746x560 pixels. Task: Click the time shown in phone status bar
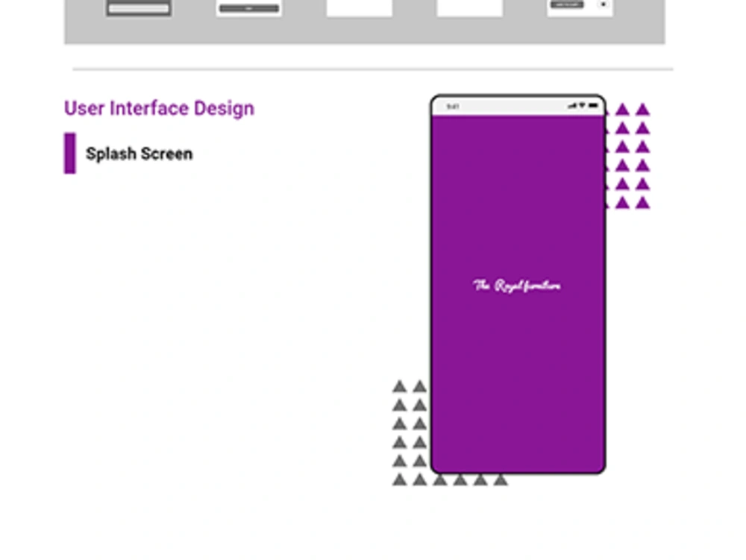pos(453,107)
